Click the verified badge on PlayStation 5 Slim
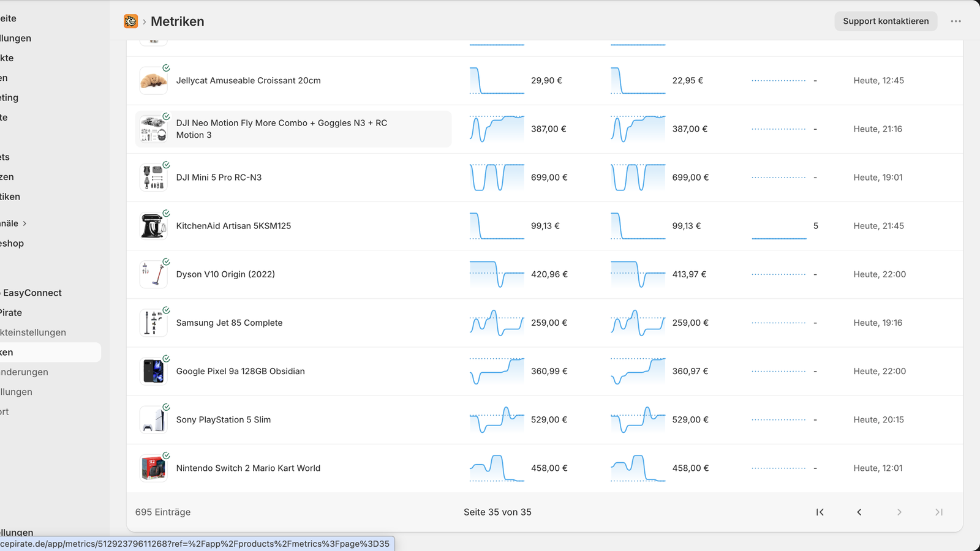The height and width of the screenshot is (551, 980). click(x=166, y=407)
